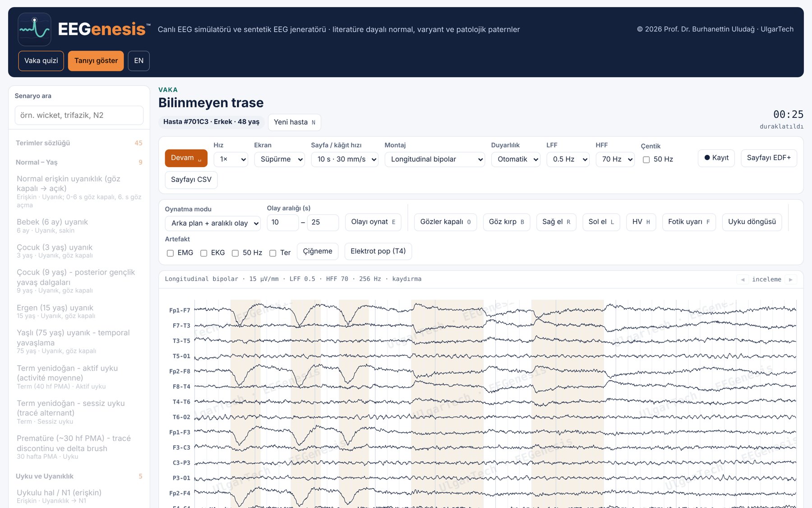Export page with Sayfayı EDF+ button
Screen dimensions: 812x508
point(769,158)
